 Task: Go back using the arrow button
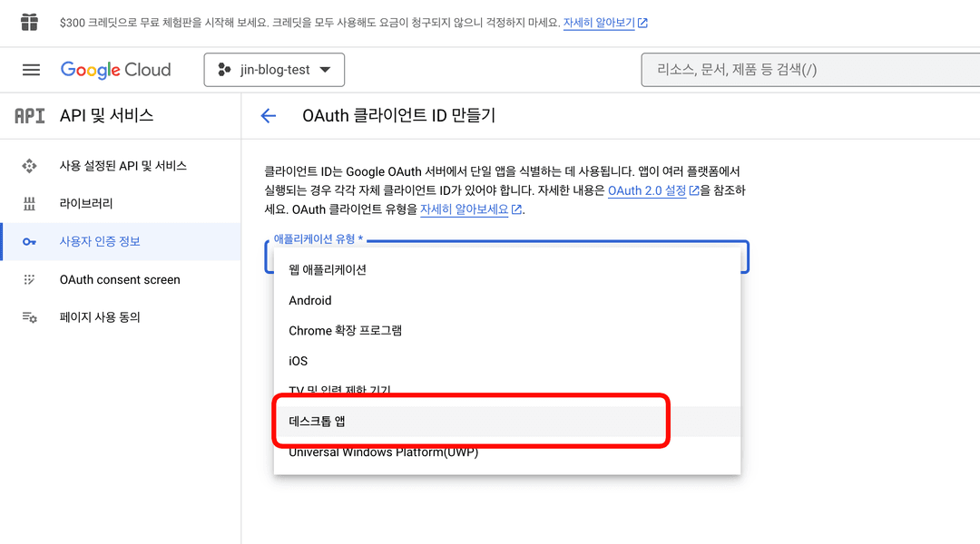tap(268, 115)
